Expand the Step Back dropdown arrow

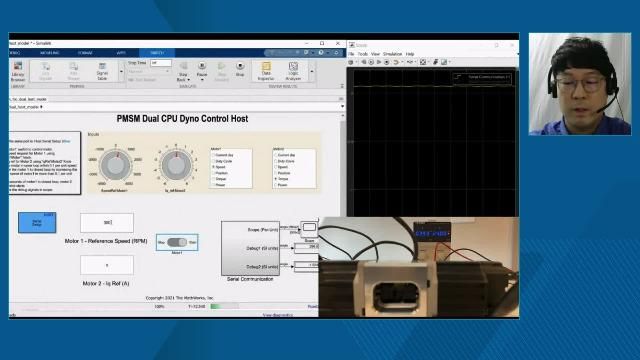[x=188, y=80]
